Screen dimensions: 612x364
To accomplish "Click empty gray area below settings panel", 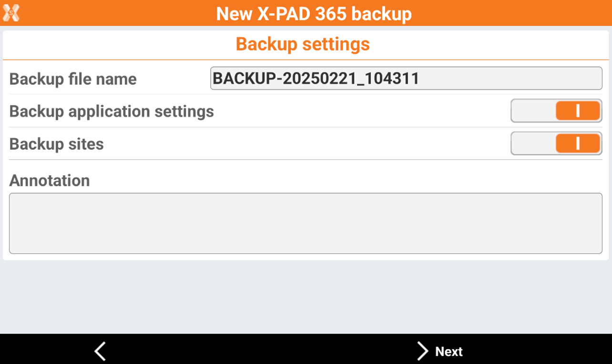I will coord(306,296).
